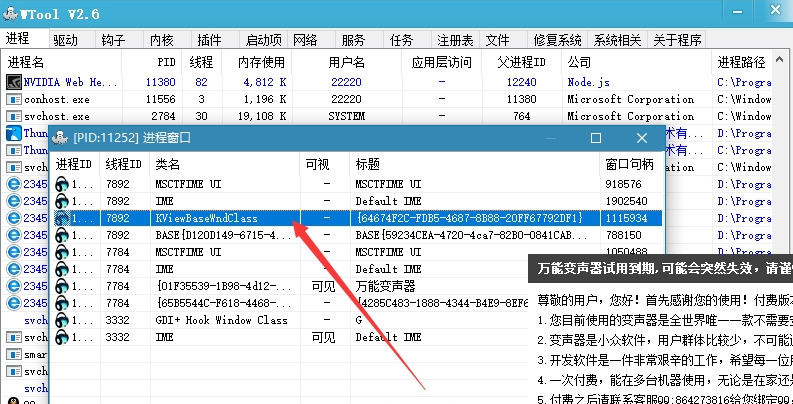Click window handle value 788150
793x404 pixels.
[623, 235]
